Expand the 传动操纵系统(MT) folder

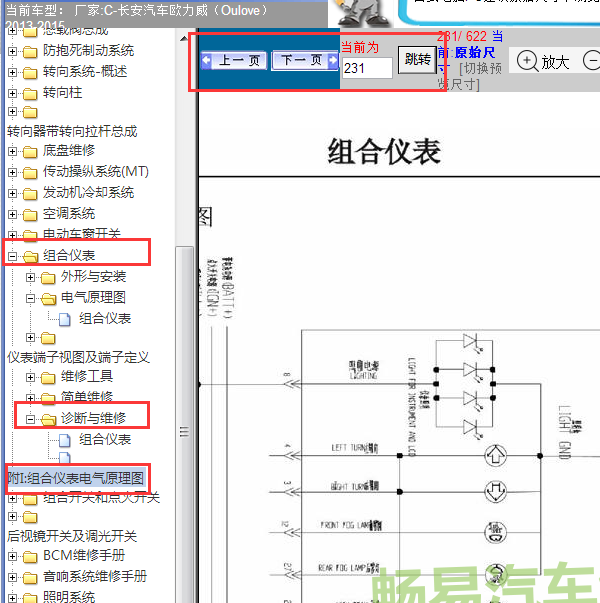12,172
